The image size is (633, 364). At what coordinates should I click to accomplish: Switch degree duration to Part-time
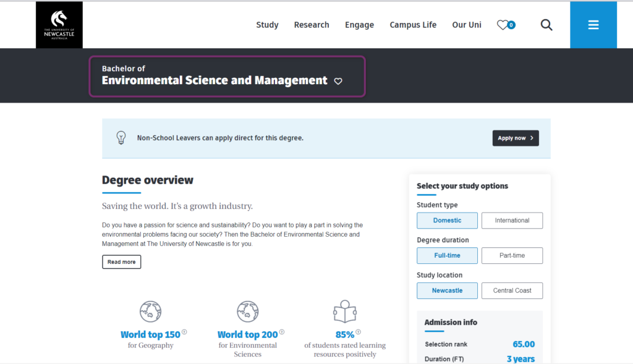coord(512,256)
